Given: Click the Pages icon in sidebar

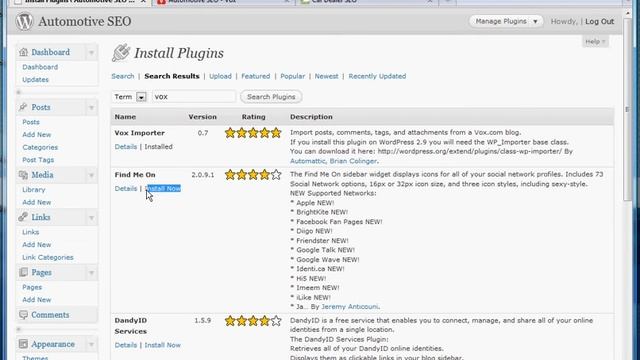Looking at the screenshot, I should (x=23, y=272).
